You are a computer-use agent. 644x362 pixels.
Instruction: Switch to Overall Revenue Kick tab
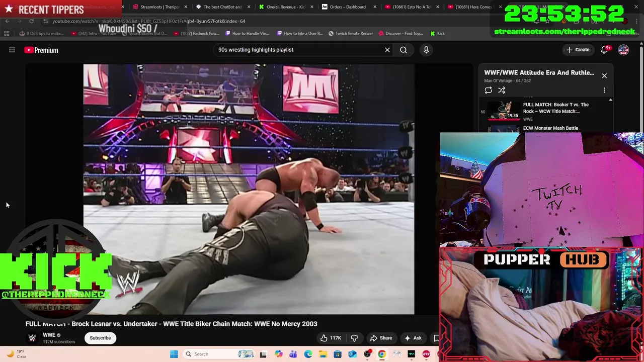click(285, 7)
